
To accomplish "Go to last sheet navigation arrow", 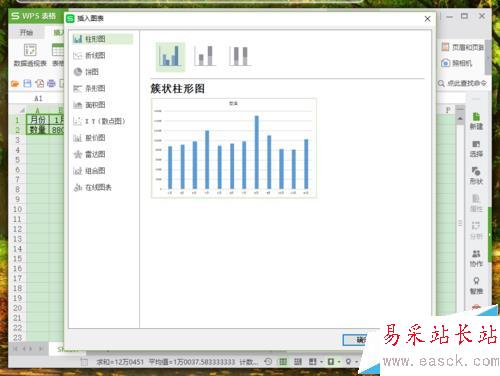I will pos(41,349).
